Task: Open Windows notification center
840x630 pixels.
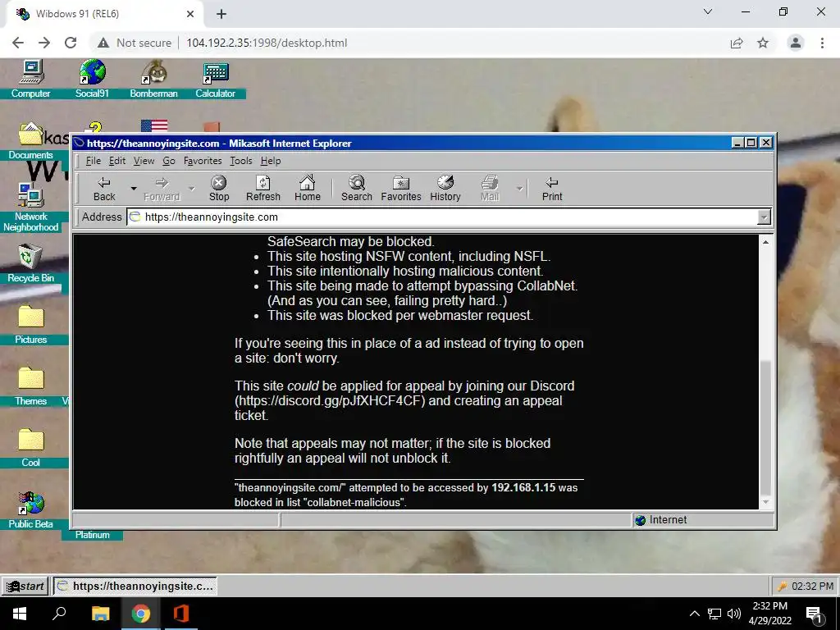Action: coord(814,614)
